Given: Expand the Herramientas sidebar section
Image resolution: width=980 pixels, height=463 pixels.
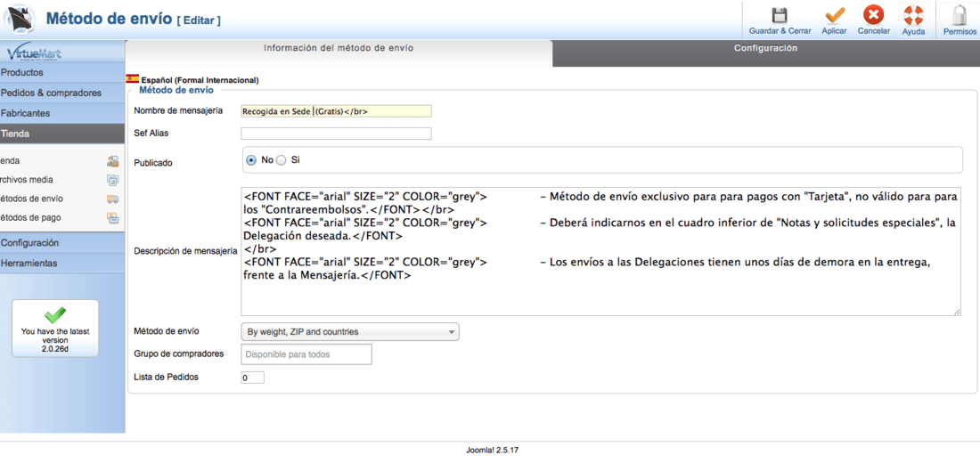Looking at the screenshot, I should 62,264.
